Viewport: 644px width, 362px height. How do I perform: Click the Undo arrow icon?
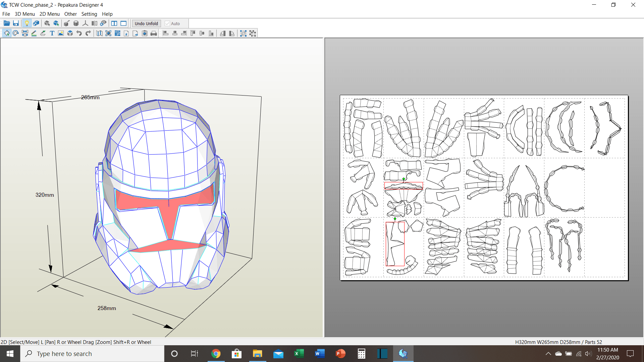79,33
